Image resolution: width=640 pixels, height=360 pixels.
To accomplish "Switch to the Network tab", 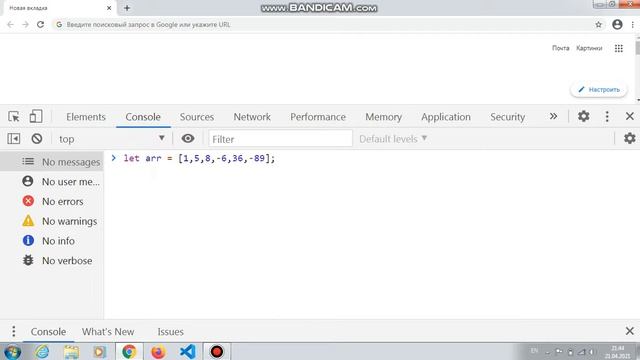I will 252,117.
